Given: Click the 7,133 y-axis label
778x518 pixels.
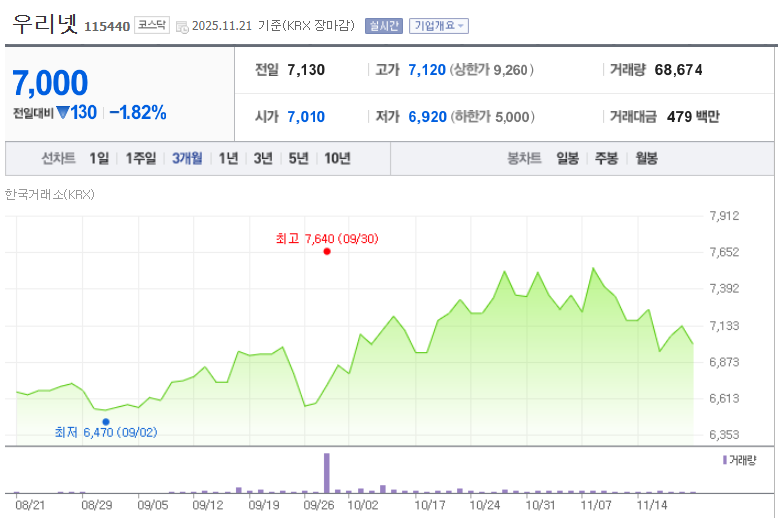Looking at the screenshot, I should click(x=724, y=326).
